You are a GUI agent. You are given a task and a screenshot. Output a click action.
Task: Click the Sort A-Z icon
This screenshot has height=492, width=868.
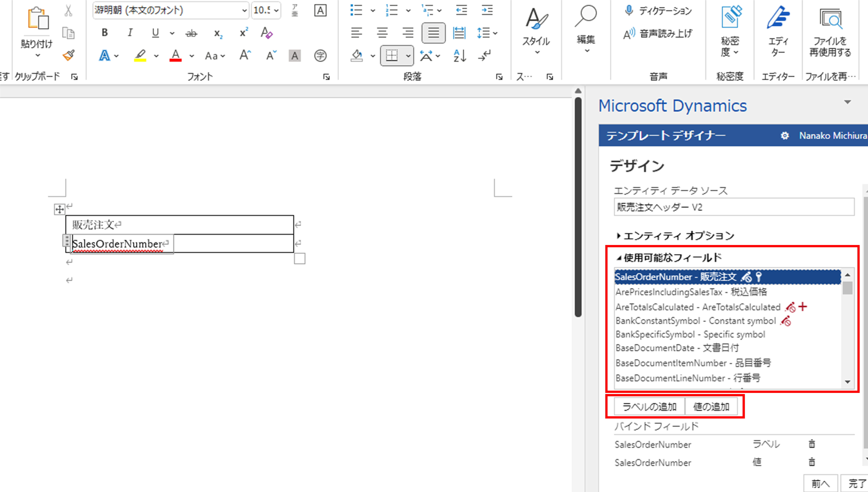click(460, 56)
